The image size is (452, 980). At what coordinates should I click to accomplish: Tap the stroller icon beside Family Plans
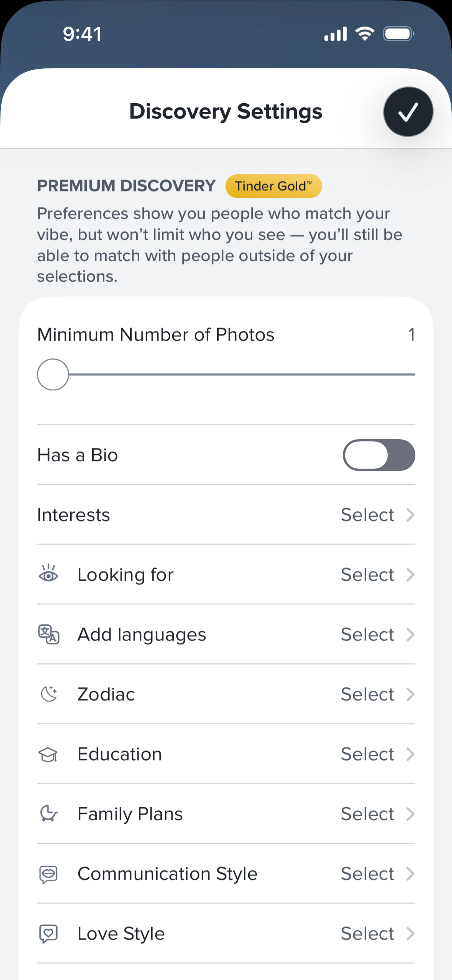click(x=49, y=814)
